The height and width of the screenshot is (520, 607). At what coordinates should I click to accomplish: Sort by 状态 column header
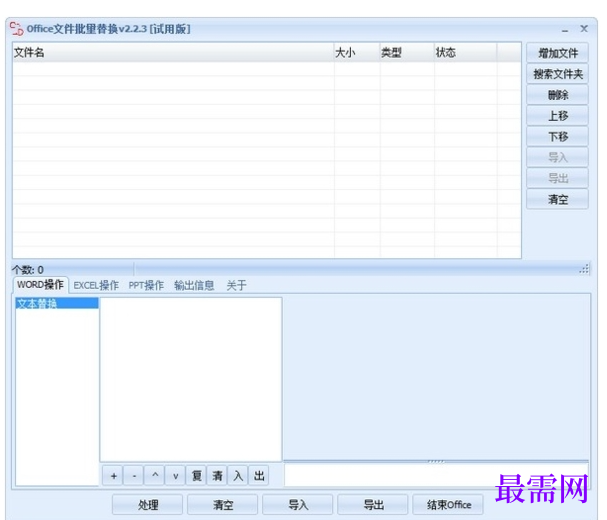(x=465, y=52)
